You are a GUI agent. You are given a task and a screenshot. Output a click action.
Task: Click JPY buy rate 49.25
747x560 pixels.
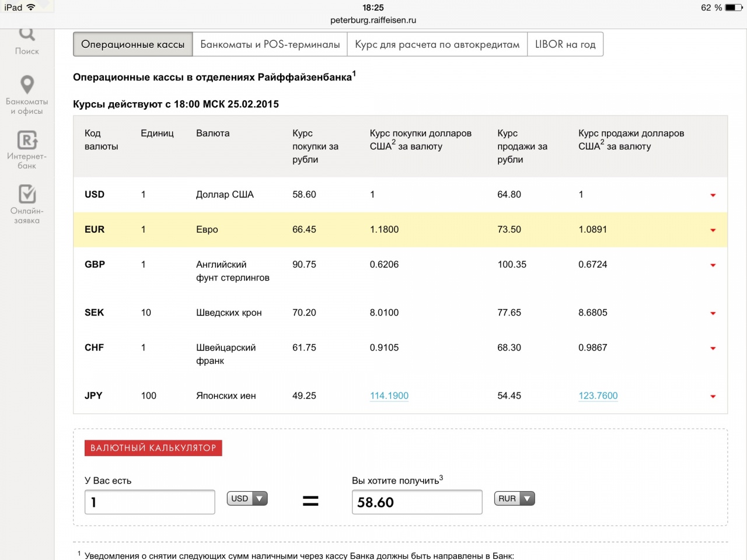click(x=304, y=395)
